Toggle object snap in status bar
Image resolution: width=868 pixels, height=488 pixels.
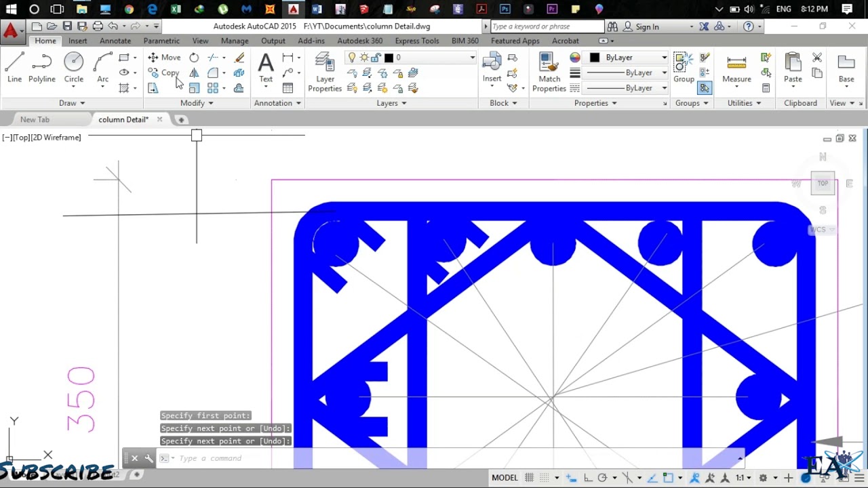668,478
